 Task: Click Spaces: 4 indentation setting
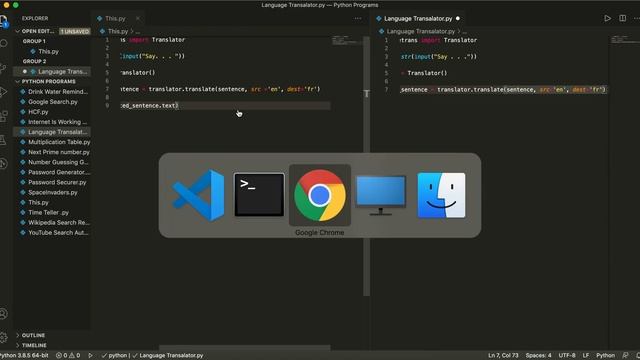[538, 356]
